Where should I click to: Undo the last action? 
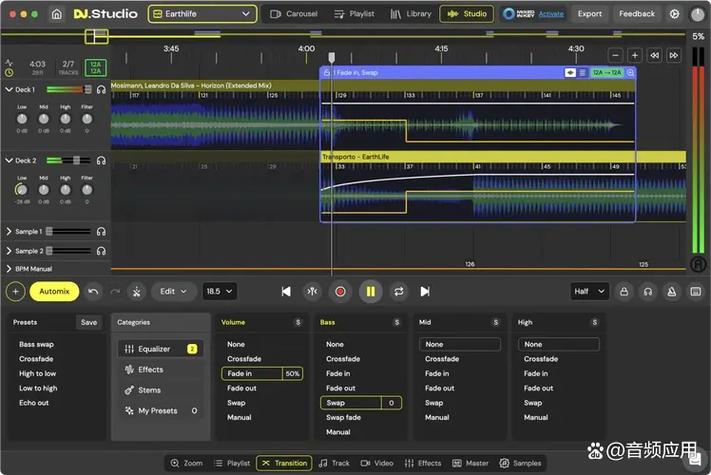point(93,291)
